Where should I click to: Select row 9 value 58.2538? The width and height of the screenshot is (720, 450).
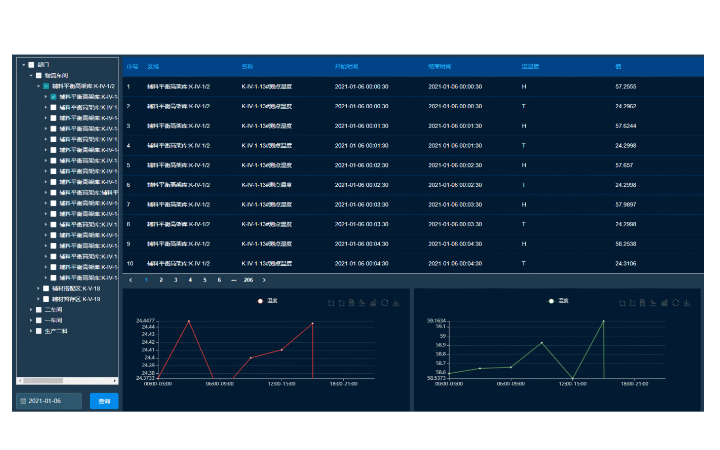pyautogui.click(x=626, y=244)
